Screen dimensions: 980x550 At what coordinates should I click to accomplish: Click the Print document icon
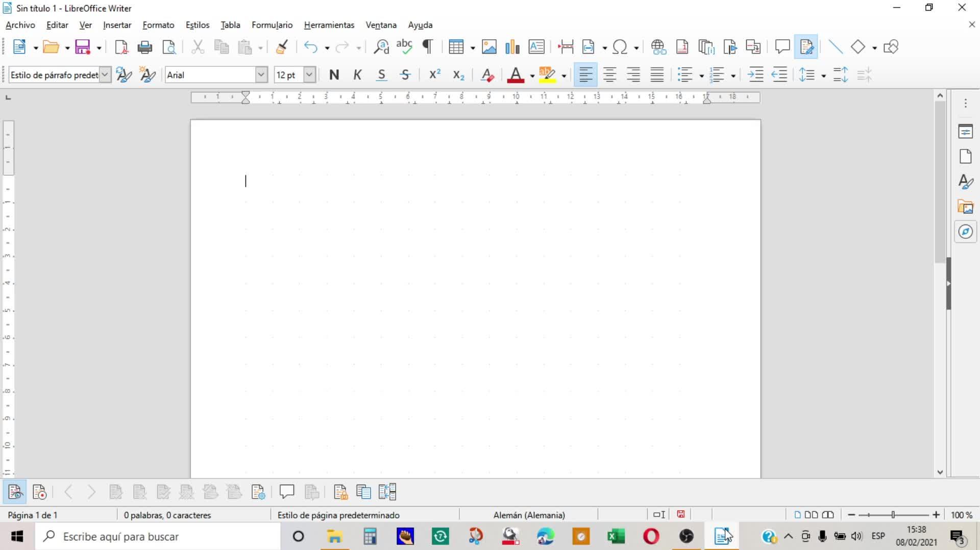pos(145,47)
